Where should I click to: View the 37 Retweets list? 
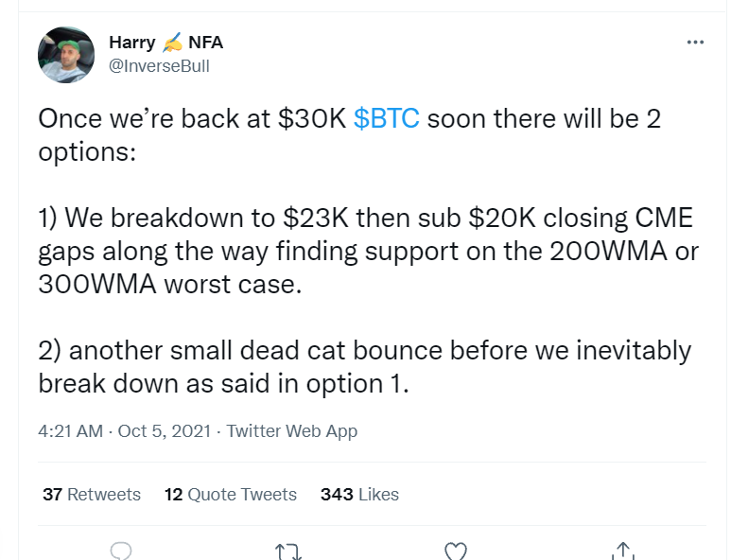point(92,495)
